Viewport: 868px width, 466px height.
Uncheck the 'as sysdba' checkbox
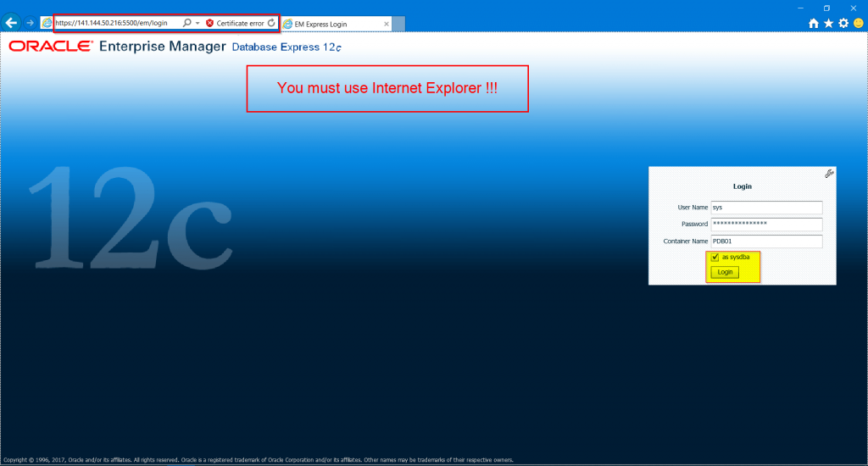715,258
